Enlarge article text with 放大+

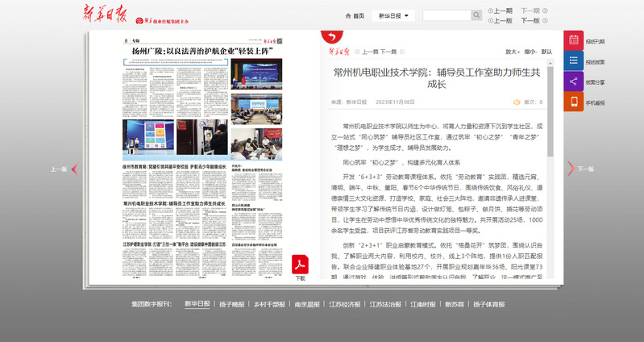(512, 52)
